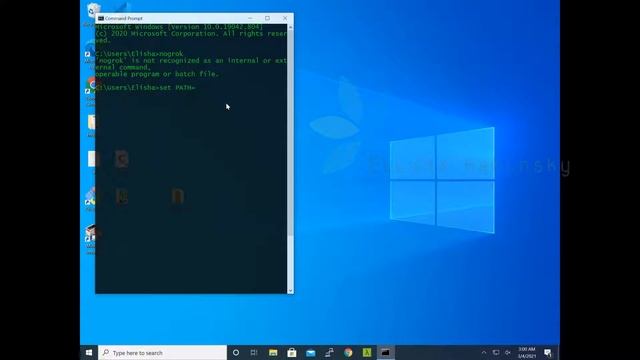The image size is (640, 360).
Task: Open the Action Center notifications icon
Action: click(x=548, y=353)
